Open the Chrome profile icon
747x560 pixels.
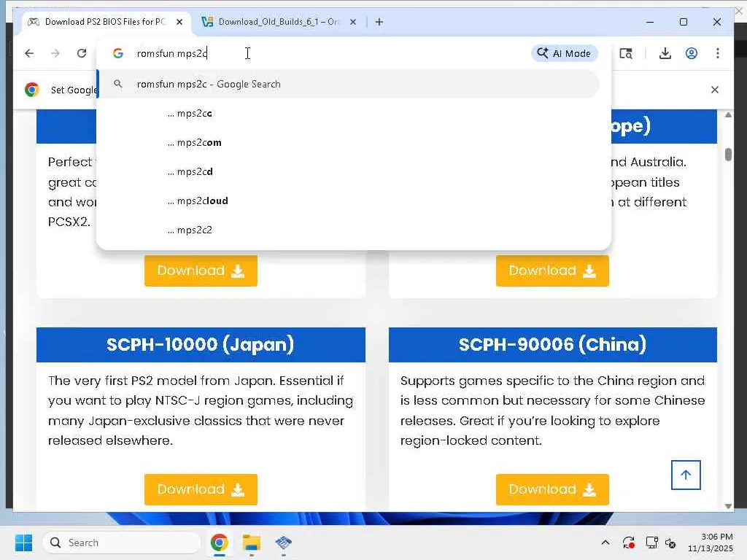692,53
